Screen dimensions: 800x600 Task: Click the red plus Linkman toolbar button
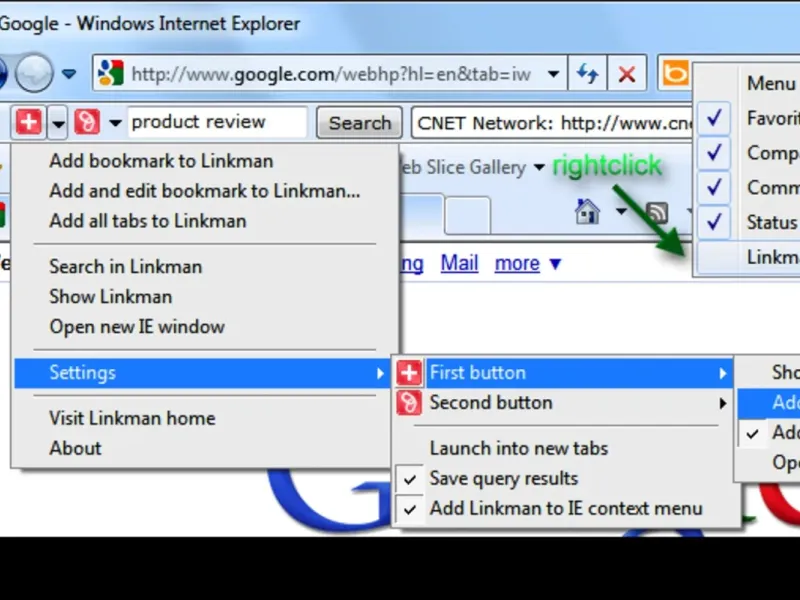click(29, 122)
